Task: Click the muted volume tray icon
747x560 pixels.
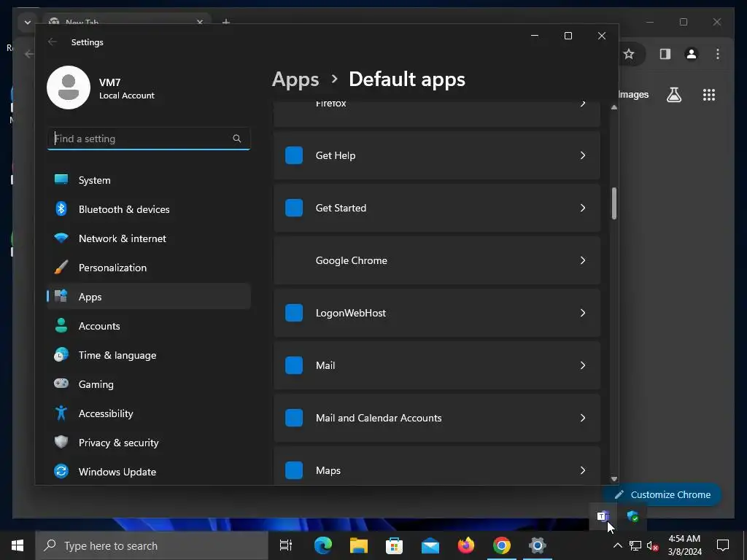Action: 652,545
